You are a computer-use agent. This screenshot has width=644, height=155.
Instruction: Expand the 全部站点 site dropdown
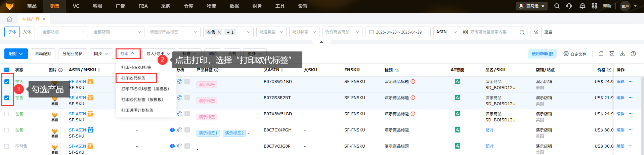coord(63,32)
